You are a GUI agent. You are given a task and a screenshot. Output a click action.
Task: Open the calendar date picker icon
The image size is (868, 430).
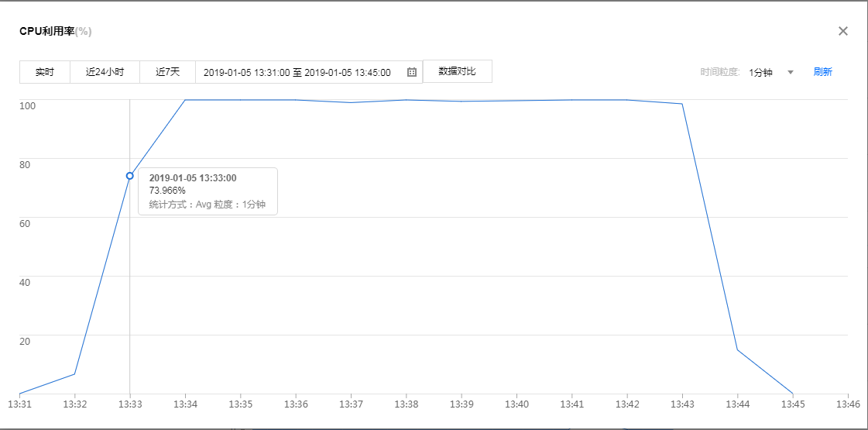click(412, 72)
